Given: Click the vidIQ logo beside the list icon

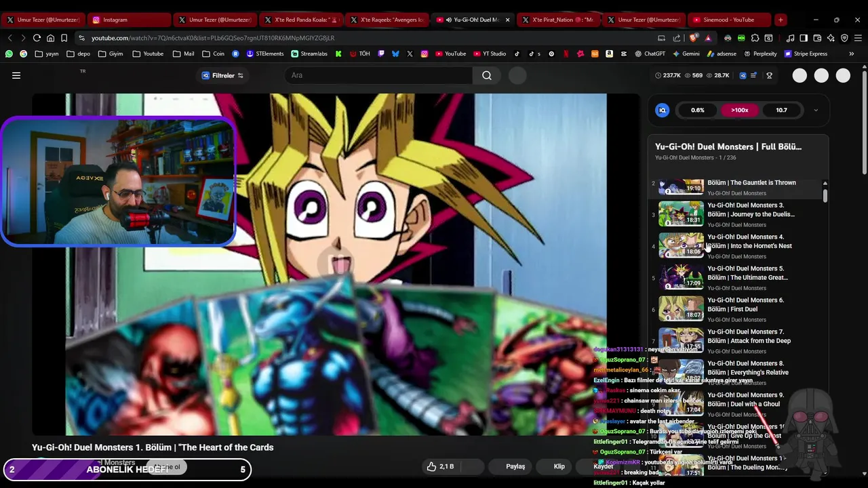Looking at the screenshot, I should 743,75.
